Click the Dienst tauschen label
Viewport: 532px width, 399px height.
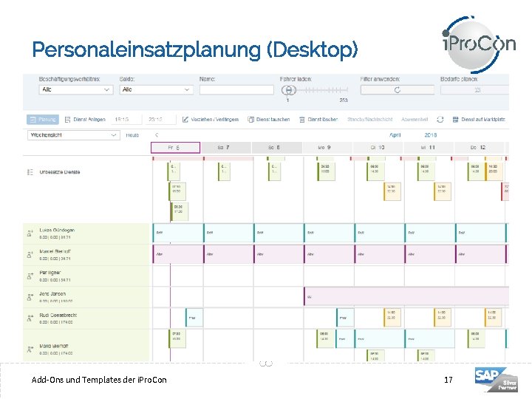[x=273, y=120]
